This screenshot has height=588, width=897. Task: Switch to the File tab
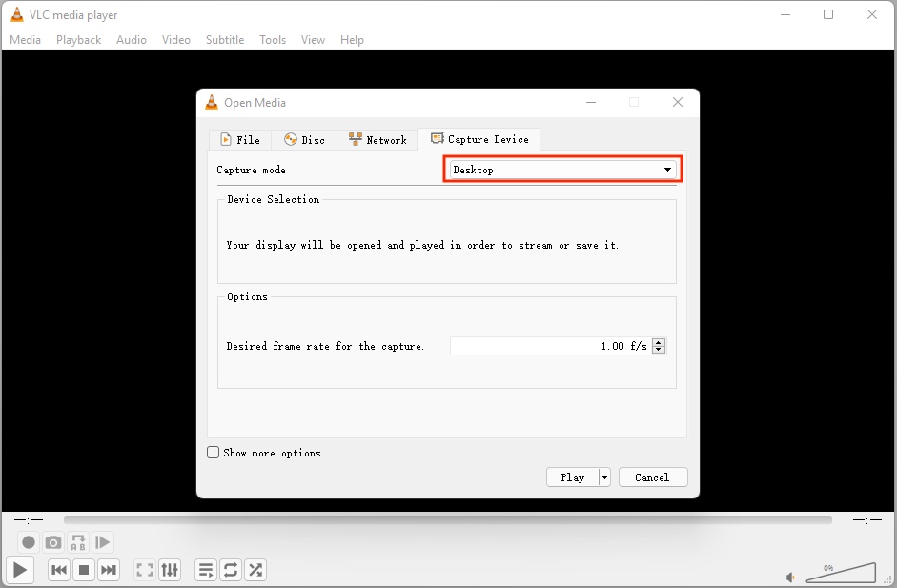[x=239, y=139]
